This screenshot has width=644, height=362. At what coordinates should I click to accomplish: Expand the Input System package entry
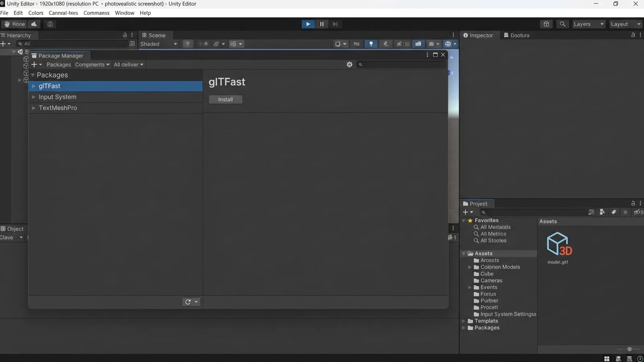pyautogui.click(x=34, y=97)
